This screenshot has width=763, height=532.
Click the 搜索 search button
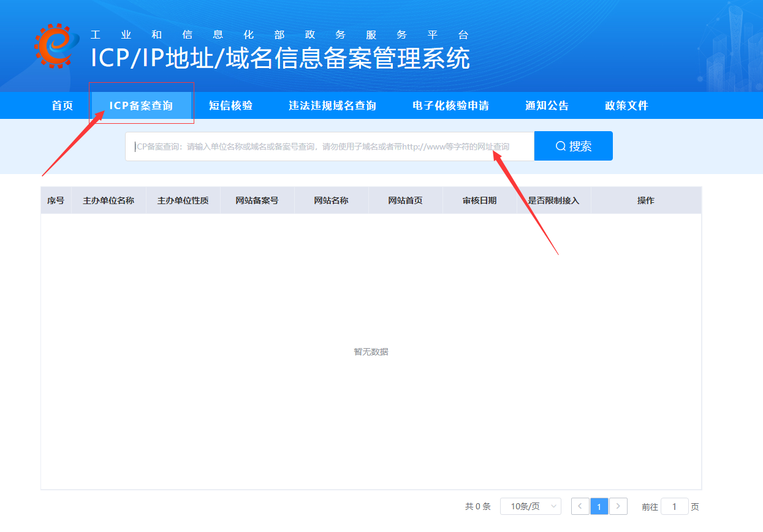click(574, 146)
